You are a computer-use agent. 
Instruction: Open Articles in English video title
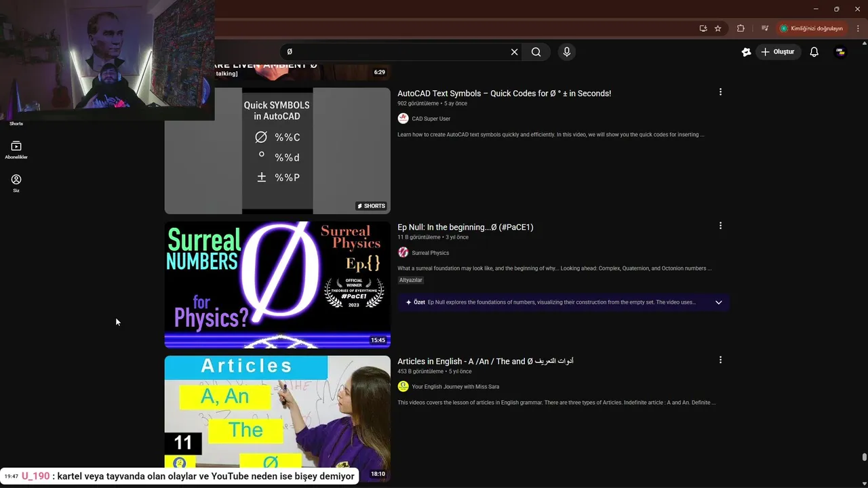[x=486, y=361]
